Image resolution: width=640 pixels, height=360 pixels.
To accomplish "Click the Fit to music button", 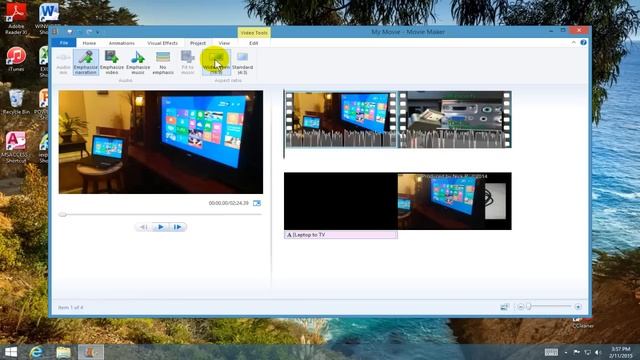I will tap(187, 62).
